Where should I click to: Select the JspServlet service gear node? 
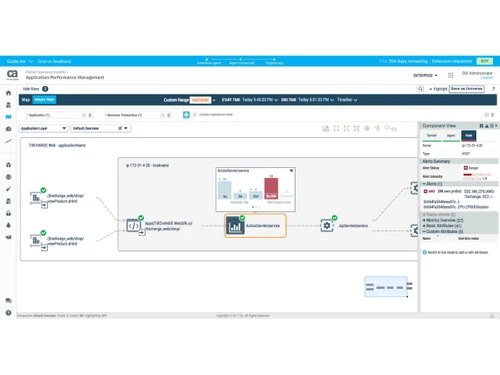tap(327, 226)
